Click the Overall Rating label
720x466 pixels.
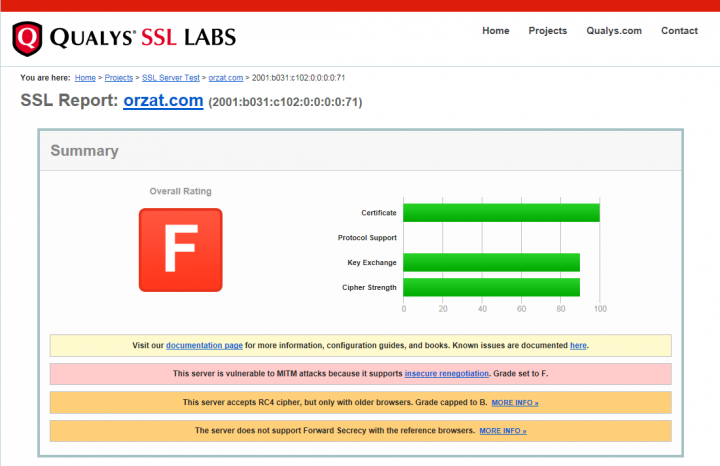180,191
